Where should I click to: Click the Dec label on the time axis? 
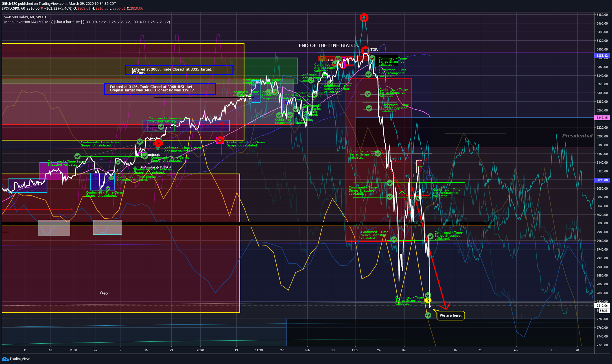pyautogui.click(x=95, y=350)
